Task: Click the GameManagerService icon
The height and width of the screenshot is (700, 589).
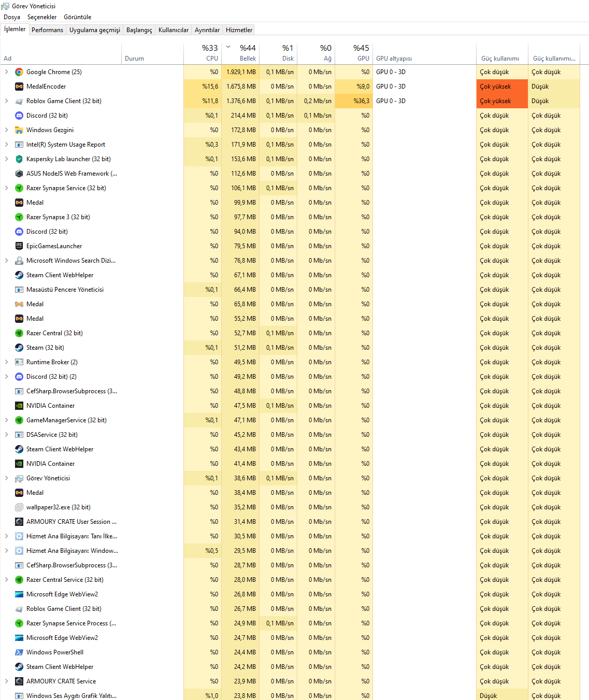Action: click(x=19, y=420)
